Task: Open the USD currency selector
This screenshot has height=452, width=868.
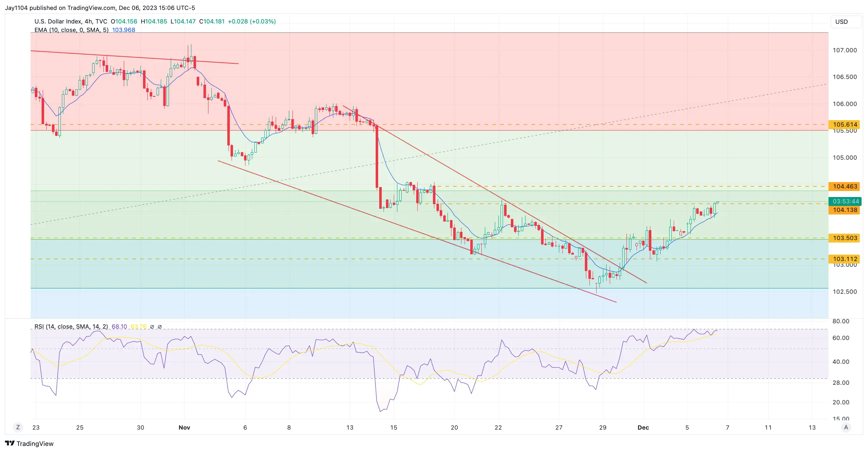Action: (x=846, y=22)
